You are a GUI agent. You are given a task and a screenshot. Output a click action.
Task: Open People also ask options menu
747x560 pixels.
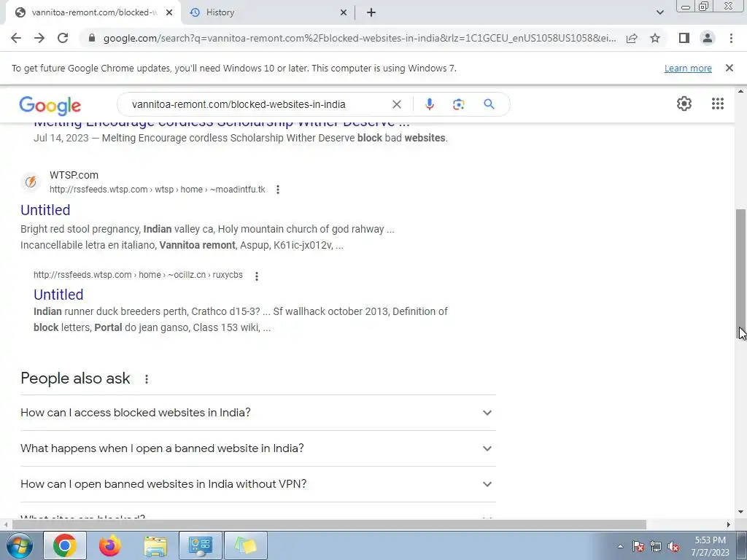tap(147, 379)
